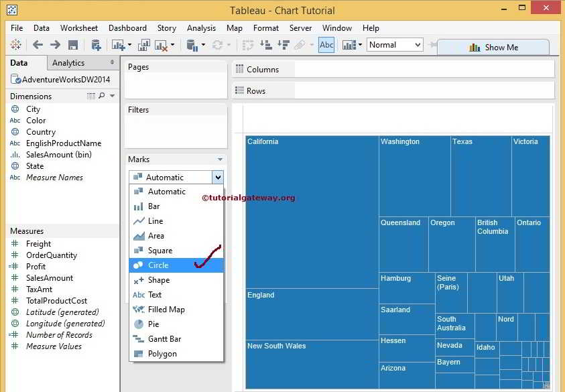Choose Pie mark type
The width and height of the screenshot is (565, 392).
pyautogui.click(x=176, y=324)
